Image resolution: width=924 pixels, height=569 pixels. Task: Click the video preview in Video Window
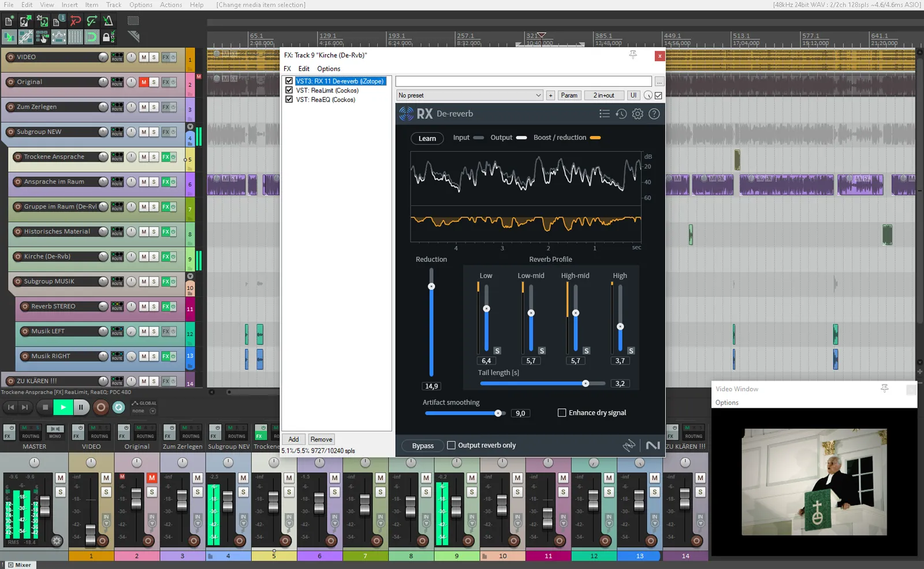(x=814, y=482)
